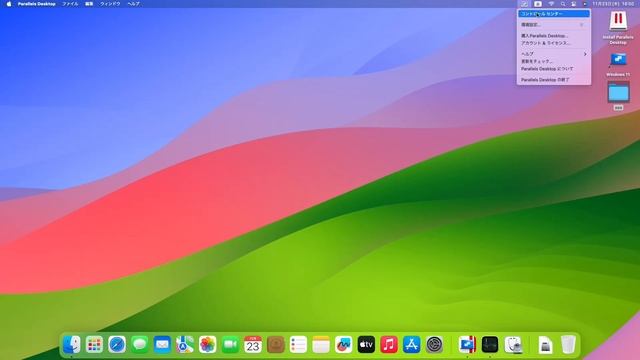The width and height of the screenshot is (640, 360).
Task: Open Maps from the Dock
Action: click(x=185, y=344)
